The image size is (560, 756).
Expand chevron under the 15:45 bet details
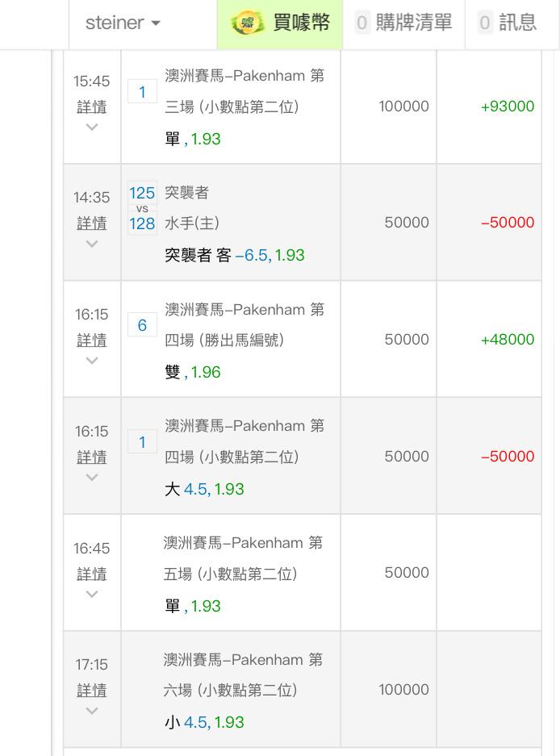point(92,127)
